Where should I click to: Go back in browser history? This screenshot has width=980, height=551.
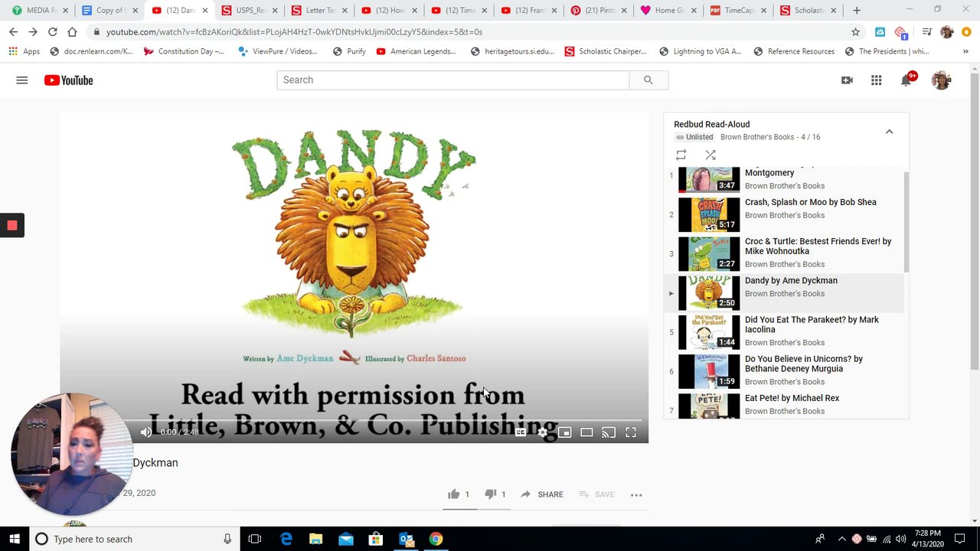point(13,32)
